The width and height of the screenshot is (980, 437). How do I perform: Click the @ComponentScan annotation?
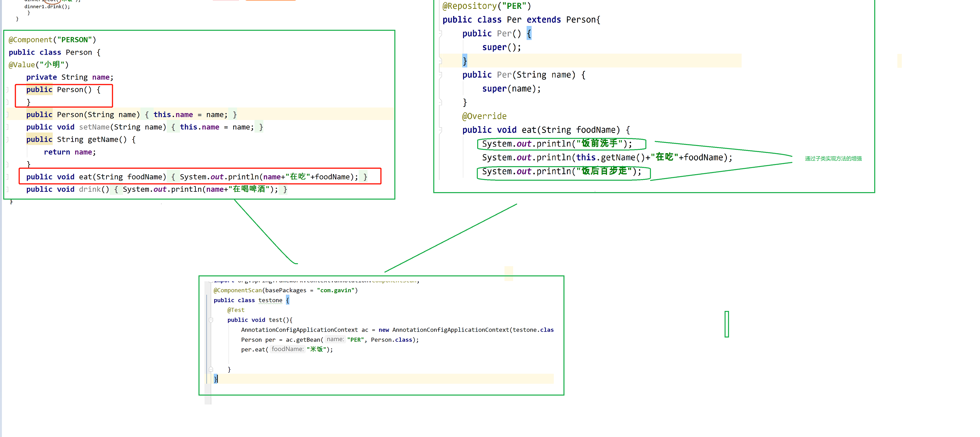237,290
